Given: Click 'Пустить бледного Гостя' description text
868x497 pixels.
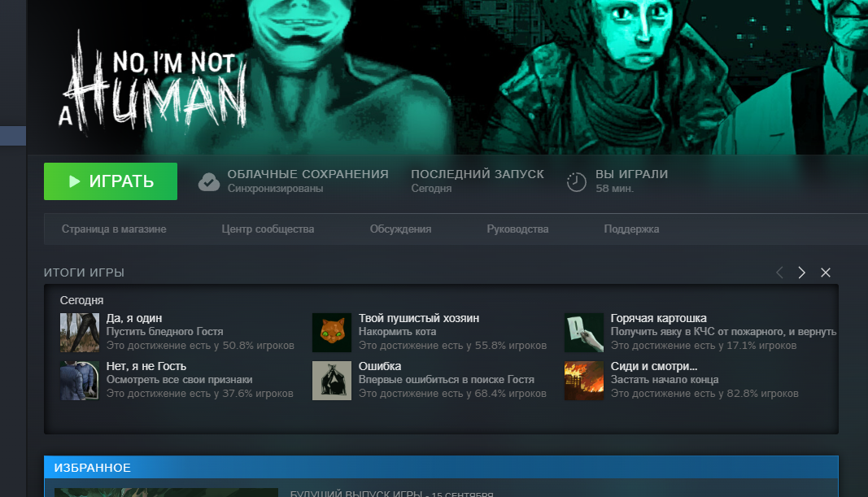Looking at the screenshot, I should point(165,332).
